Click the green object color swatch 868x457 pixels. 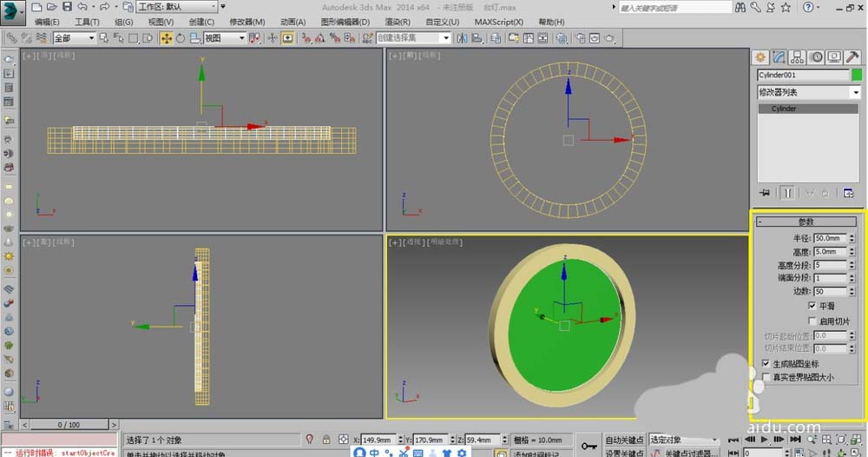(x=857, y=75)
